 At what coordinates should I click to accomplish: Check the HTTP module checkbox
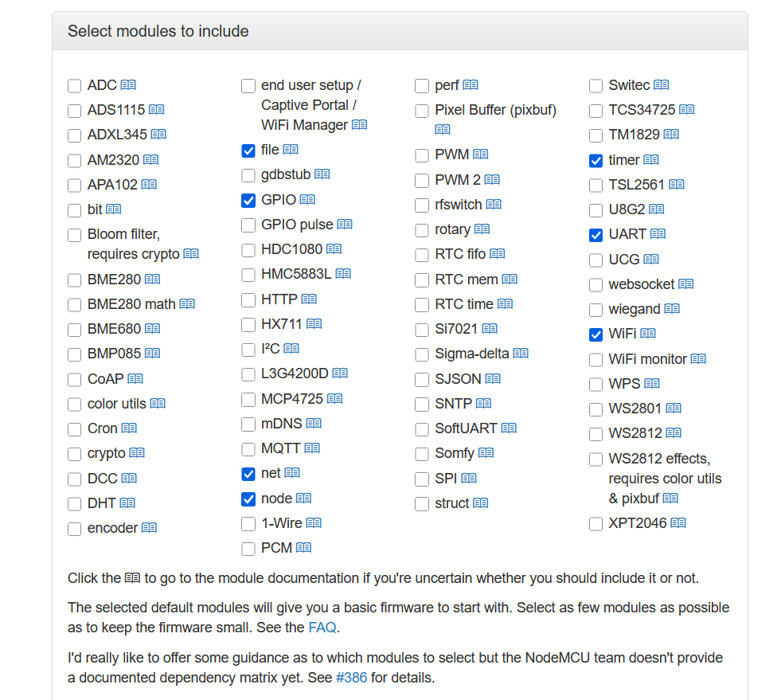(x=248, y=300)
